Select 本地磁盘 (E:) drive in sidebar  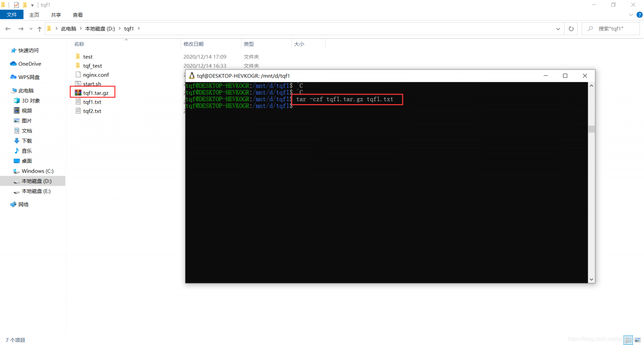click(x=36, y=191)
